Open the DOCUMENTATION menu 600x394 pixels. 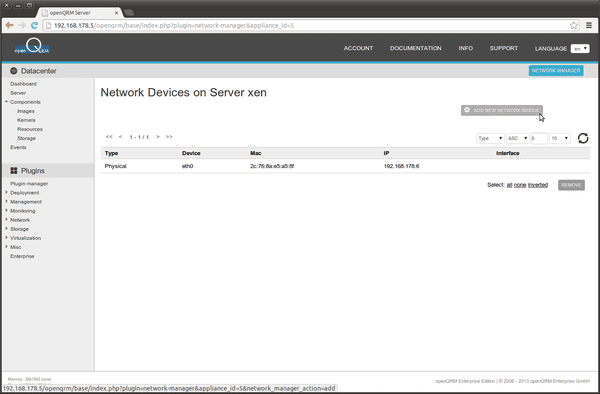click(416, 48)
